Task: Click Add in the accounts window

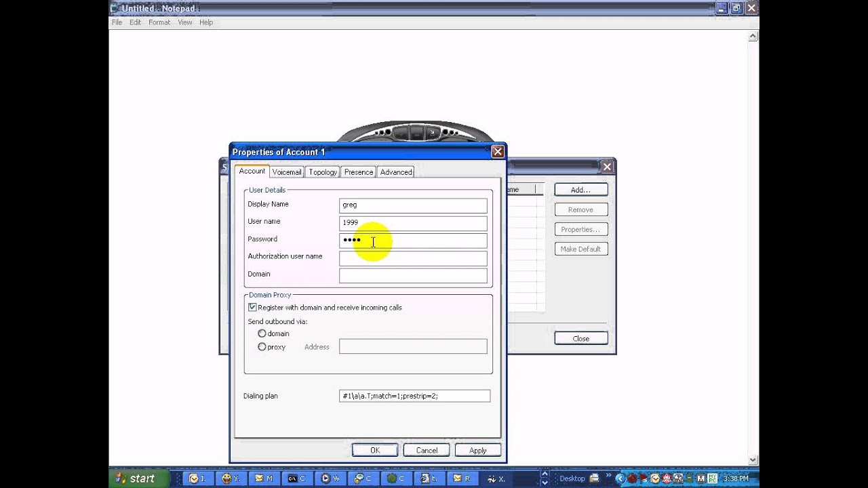Action: [581, 190]
